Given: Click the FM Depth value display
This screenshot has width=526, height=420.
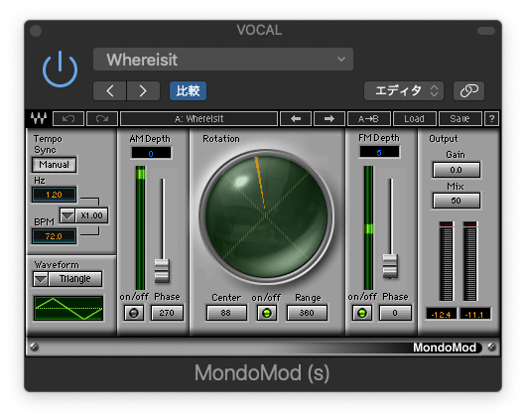Looking at the screenshot, I should (379, 153).
